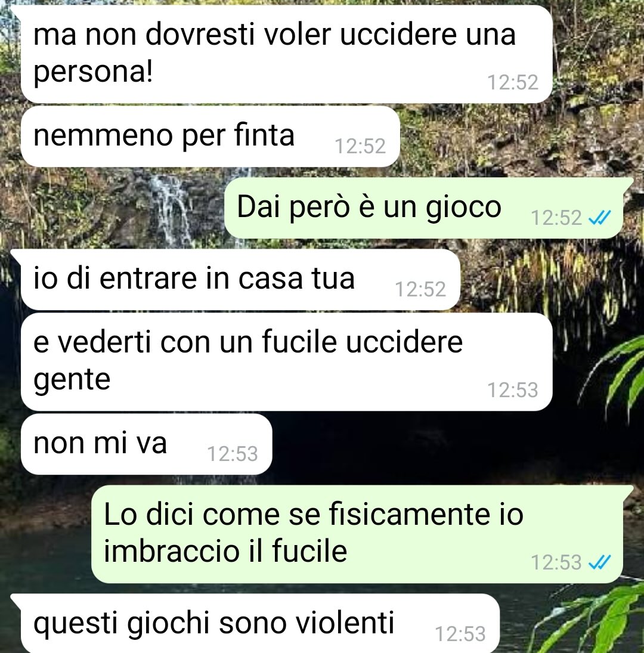This screenshot has width=644, height=653.
Task: Select the message 'ma non dovresti voler uccidere una persona!'
Action: tap(286, 54)
